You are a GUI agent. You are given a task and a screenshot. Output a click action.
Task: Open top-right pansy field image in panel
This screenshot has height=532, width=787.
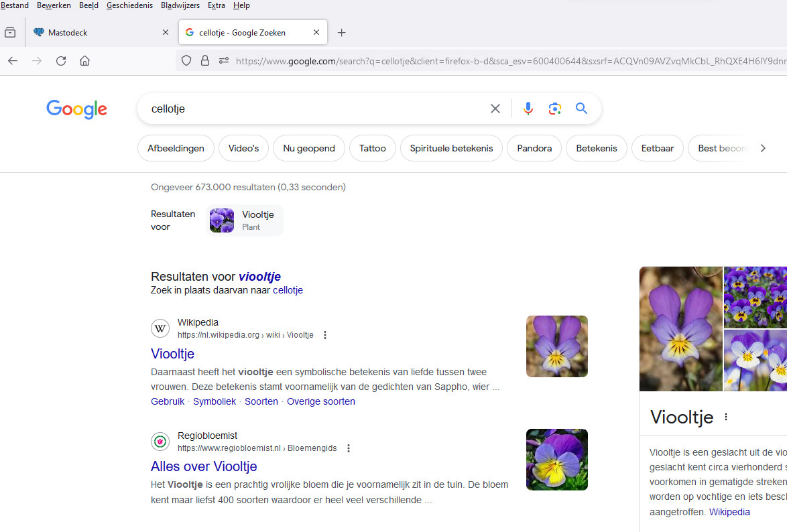(x=755, y=297)
